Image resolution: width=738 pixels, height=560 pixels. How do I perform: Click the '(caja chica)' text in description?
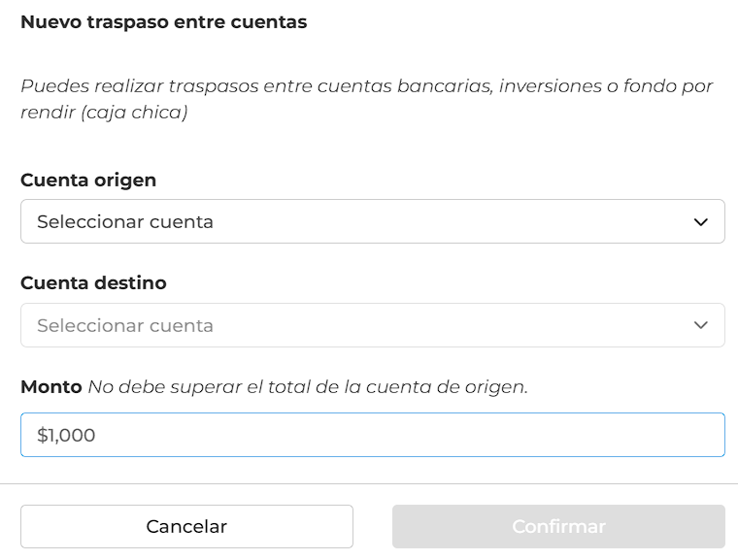point(134,113)
